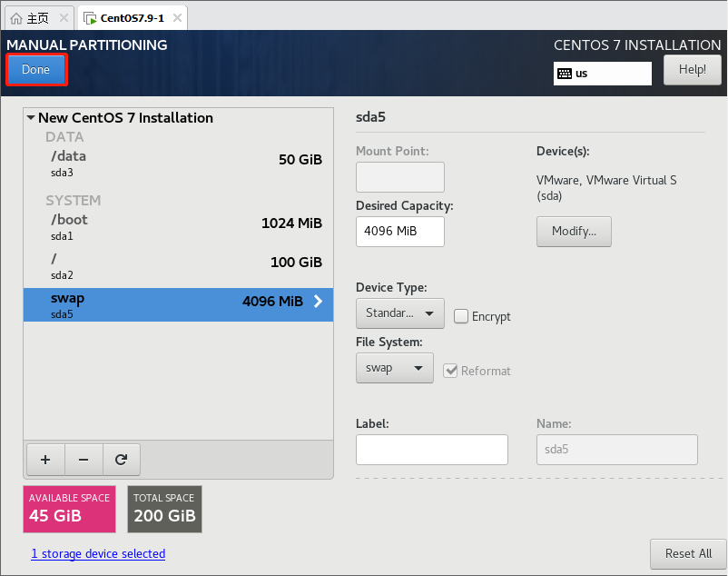Click the Done button
Screen dimensions: 728x576
tap(36, 70)
